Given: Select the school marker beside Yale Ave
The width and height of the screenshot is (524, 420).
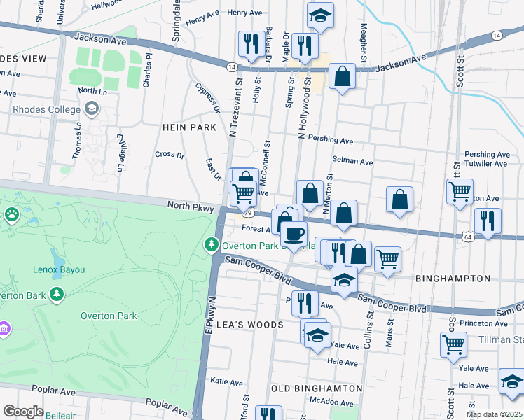Looking at the screenshot, I should click(x=317, y=335).
